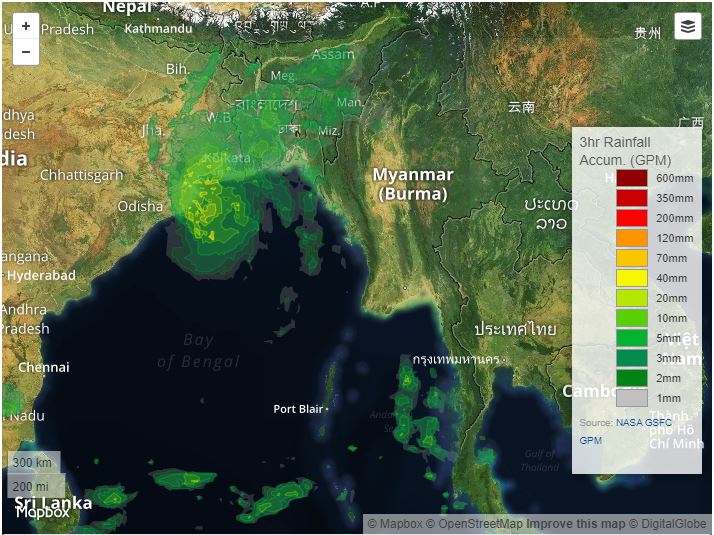
Task: Click the Bay of Bengal label
Action: [198, 351]
